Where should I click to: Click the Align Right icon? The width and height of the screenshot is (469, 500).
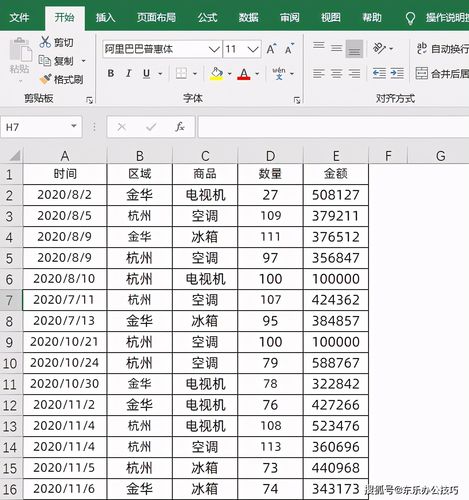pyautogui.click(x=354, y=73)
